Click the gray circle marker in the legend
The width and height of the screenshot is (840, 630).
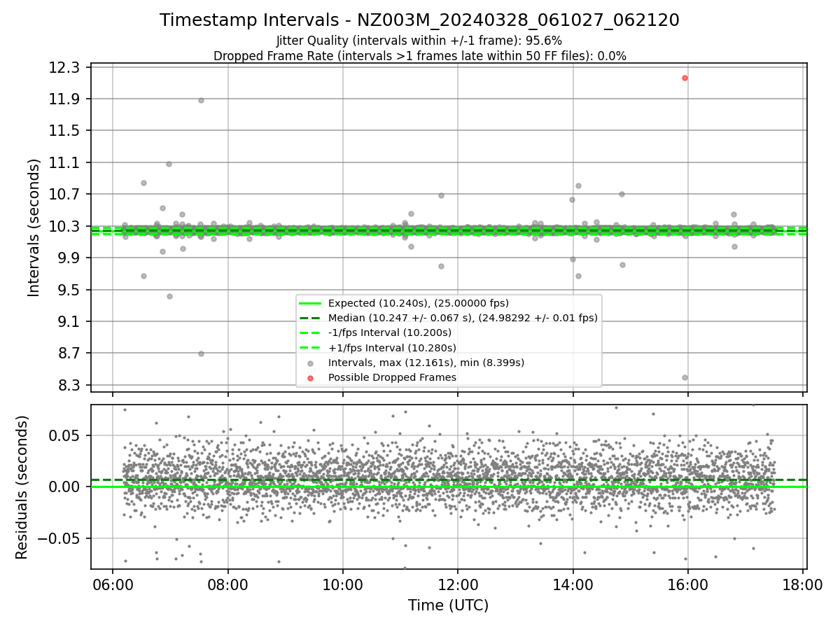(310, 363)
